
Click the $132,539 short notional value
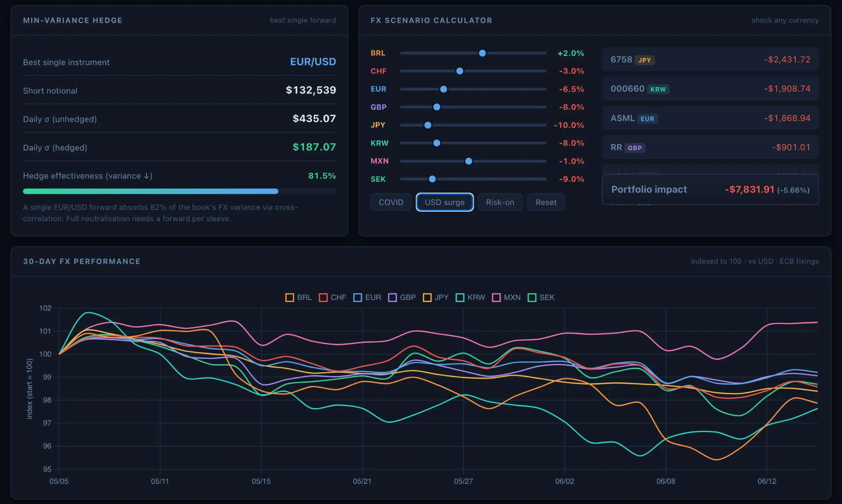tap(311, 90)
